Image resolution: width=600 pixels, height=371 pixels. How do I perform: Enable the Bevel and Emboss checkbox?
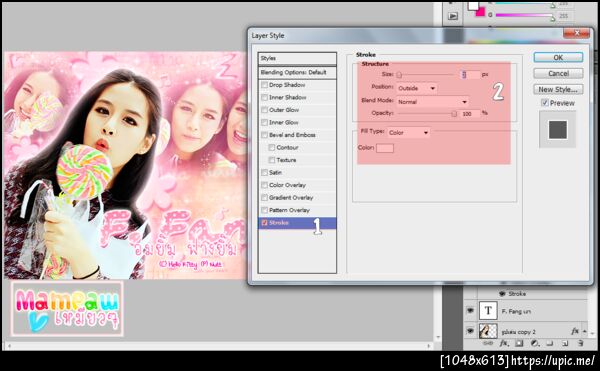pyautogui.click(x=264, y=135)
